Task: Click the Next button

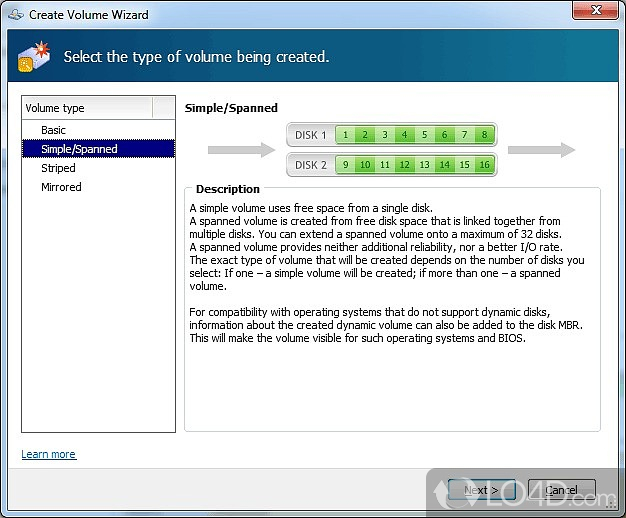Action: pos(481,490)
